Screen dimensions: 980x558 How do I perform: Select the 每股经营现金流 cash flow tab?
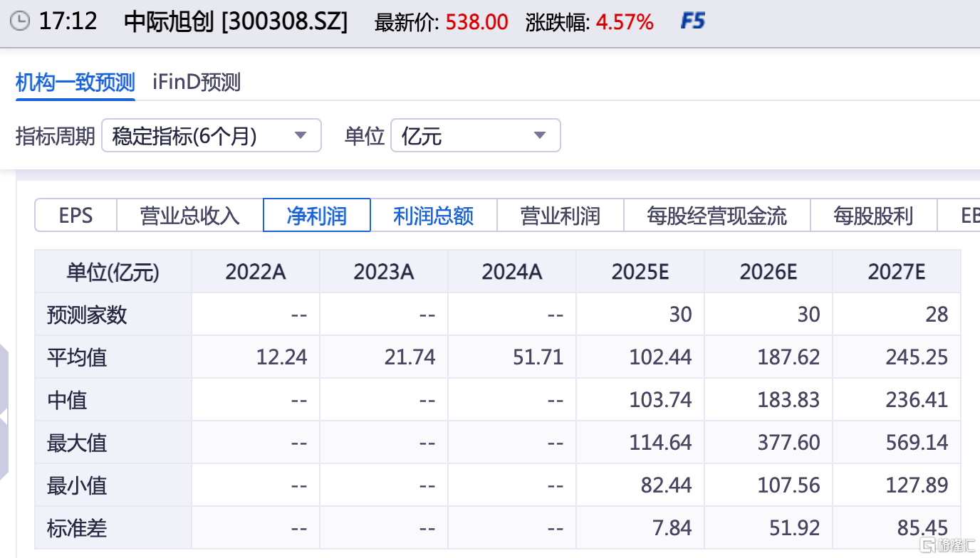[x=716, y=215]
